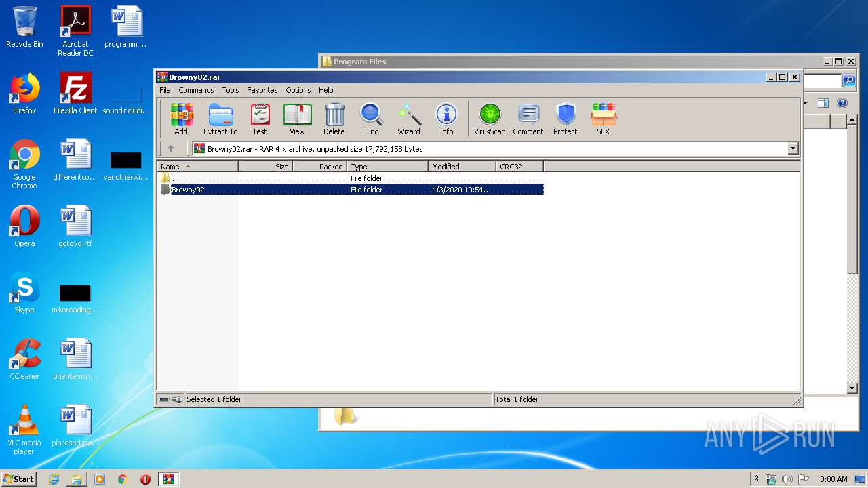Click Program Files window search button
The width and height of the screenshot is (868, 488).
(x=849, y=81)
